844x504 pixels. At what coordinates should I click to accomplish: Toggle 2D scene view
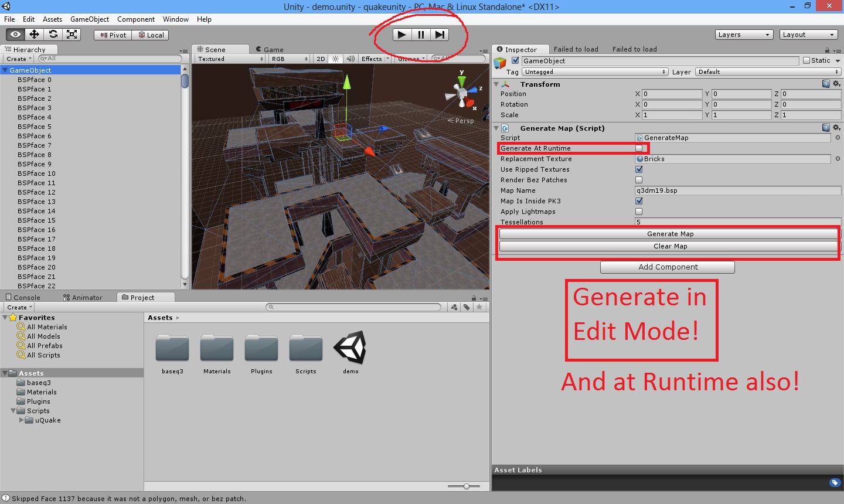[321, 59]
